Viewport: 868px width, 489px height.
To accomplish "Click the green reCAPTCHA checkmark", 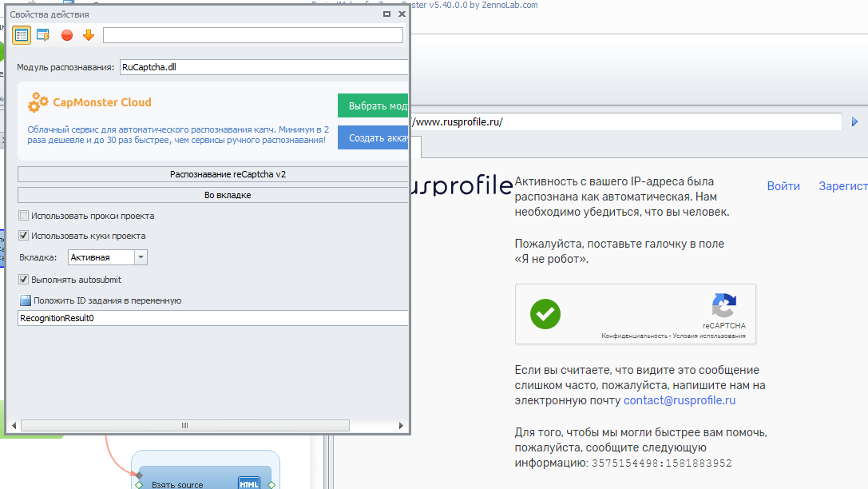I will [545, 314].
